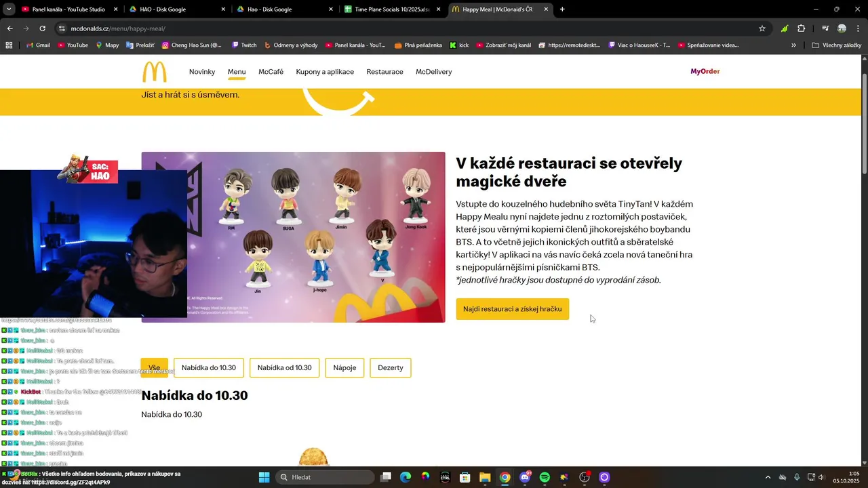868x488 pixels.
Task: Open Spotify from the taskbar
Action: [x=545, y=477]
